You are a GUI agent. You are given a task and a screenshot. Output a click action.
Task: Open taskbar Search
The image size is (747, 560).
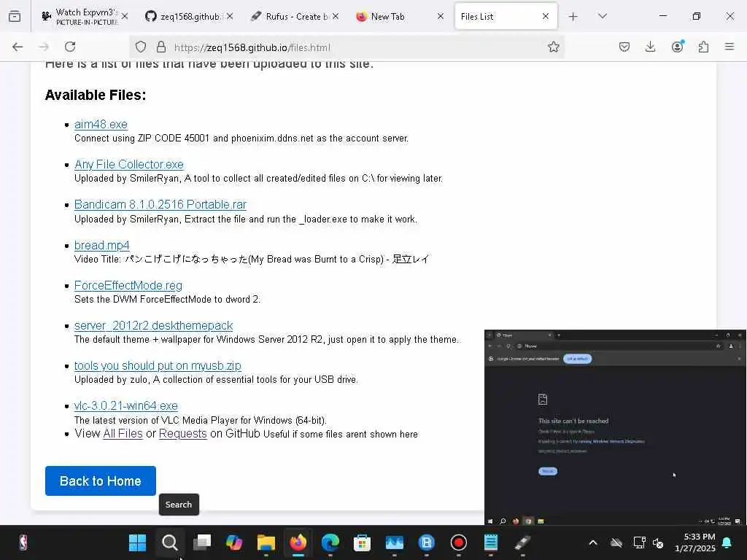point(169,542)
